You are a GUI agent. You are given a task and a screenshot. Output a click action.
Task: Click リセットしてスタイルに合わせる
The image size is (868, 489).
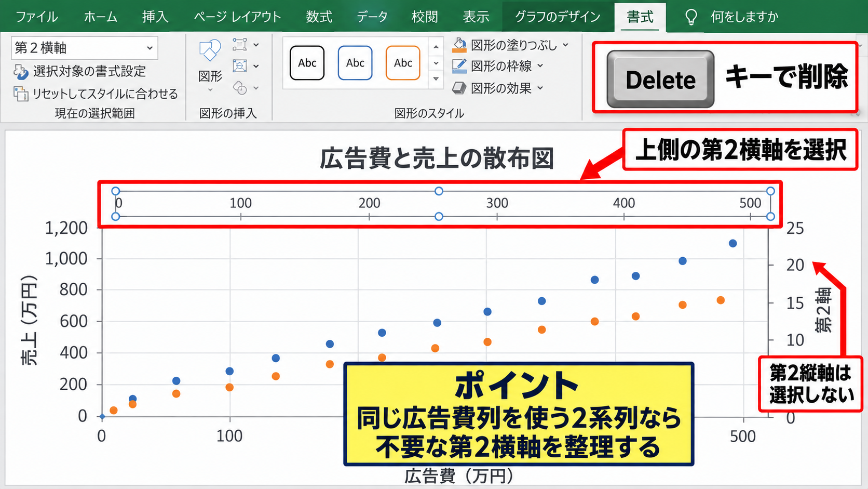click(x=96, y=94)
